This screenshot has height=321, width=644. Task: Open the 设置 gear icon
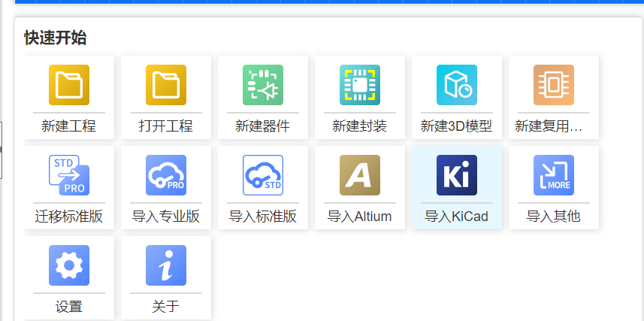coord(69,265)
